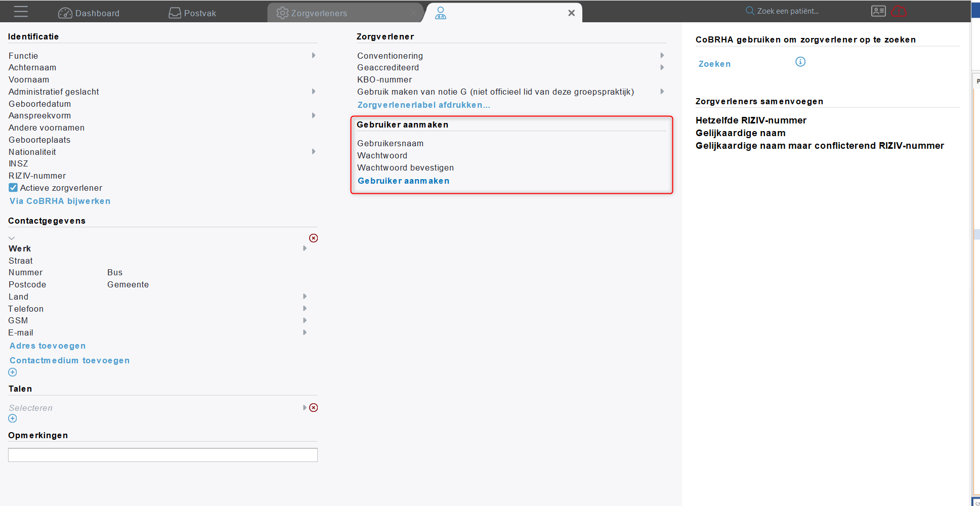Close the active care provider tab
The width and height of the screenshot is (980, 506).
click(x=571, y=13)
